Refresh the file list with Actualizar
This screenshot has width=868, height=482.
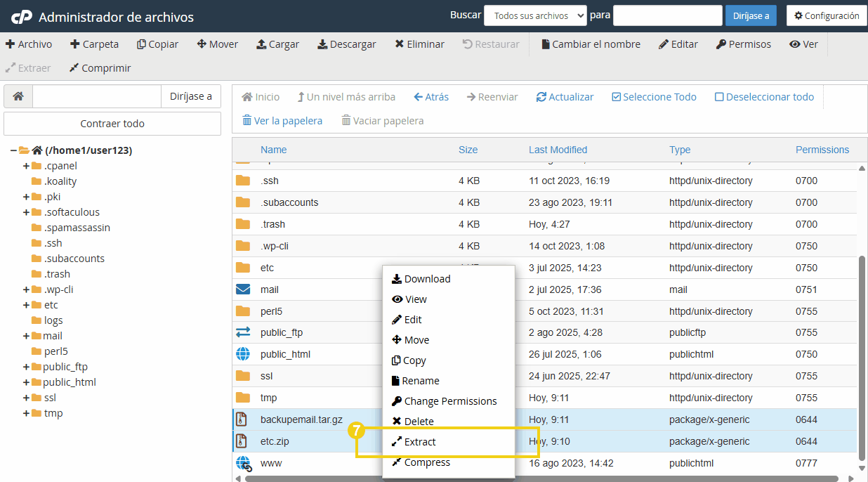565,96
